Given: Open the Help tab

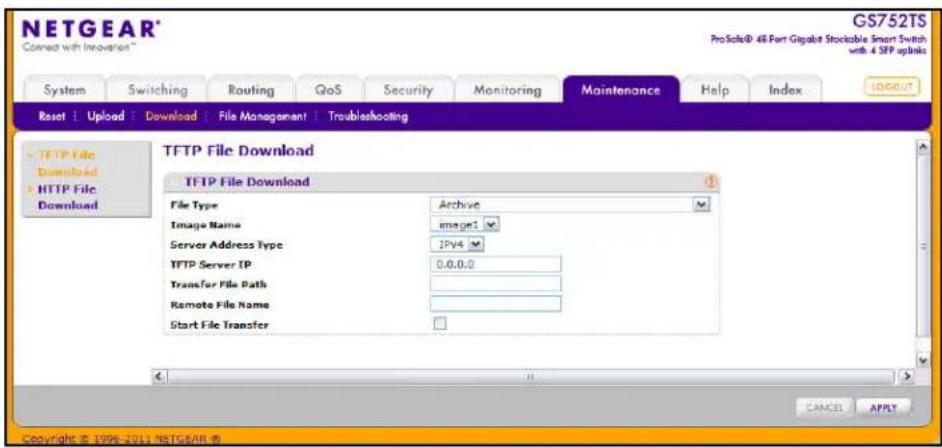Looking at the screenshot, I should point(715,90).
